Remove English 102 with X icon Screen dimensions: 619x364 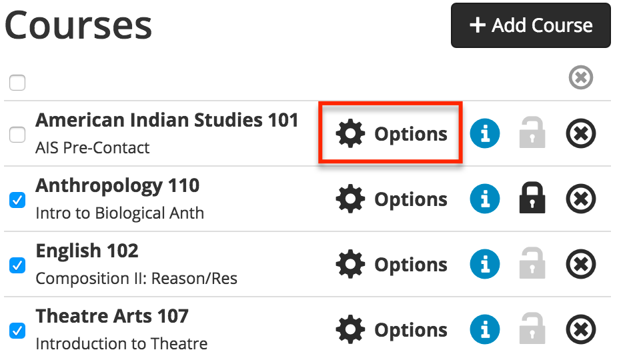581,264
